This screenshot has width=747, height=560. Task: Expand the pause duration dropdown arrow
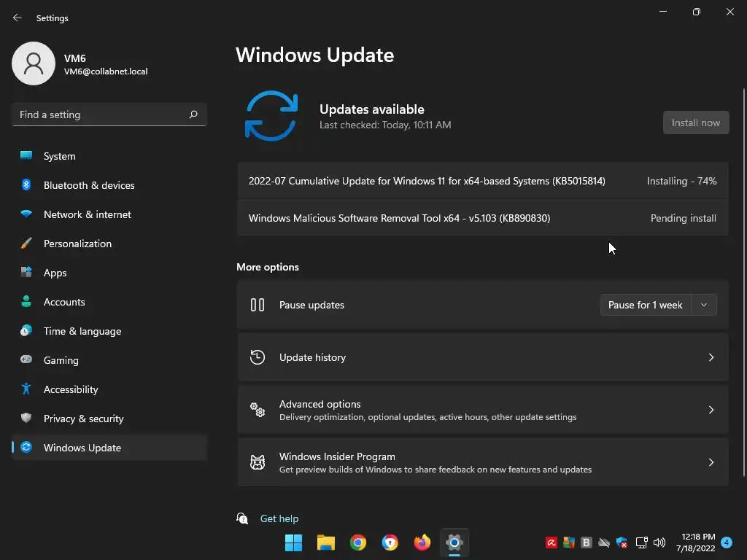click(x=704, y=305)
